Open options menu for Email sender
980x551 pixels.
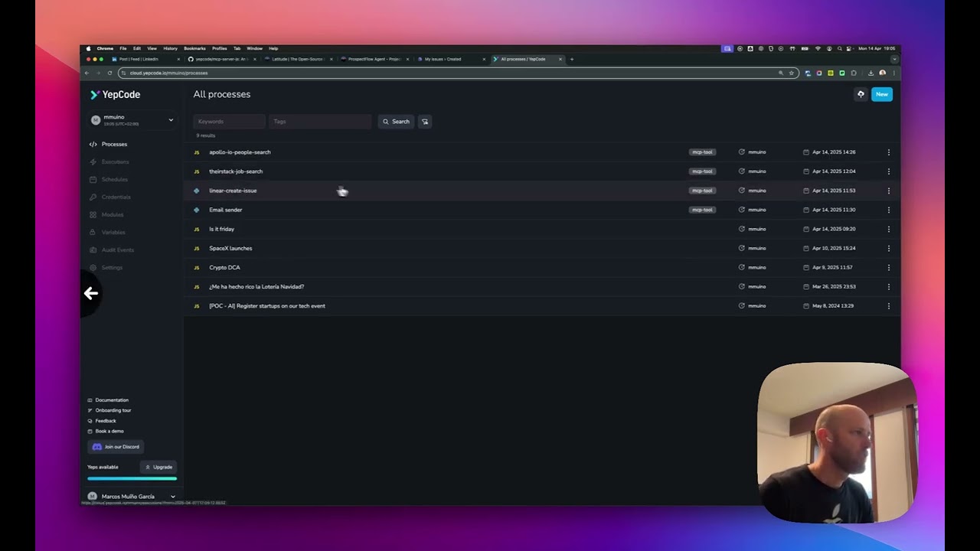click(x=889, y=210)
